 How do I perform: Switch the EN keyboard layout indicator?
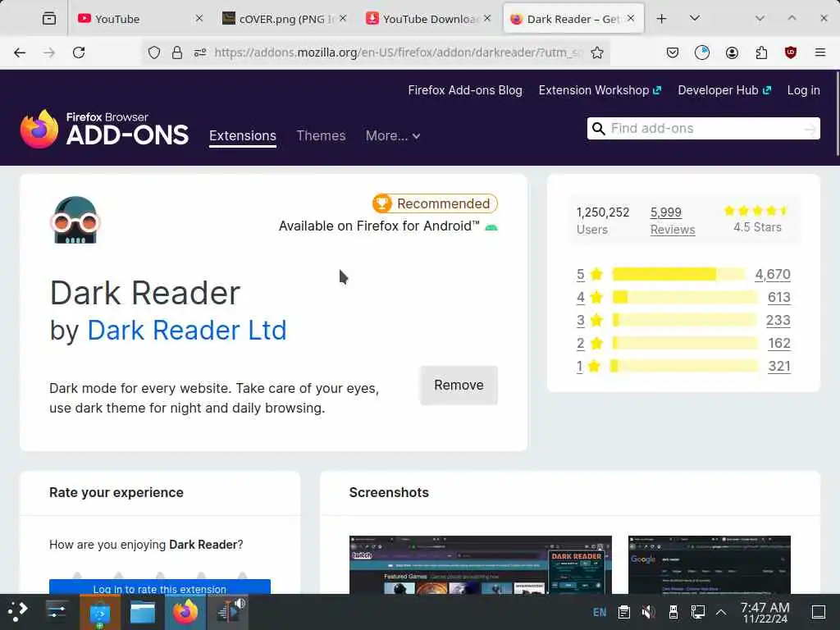coord(600,612)
